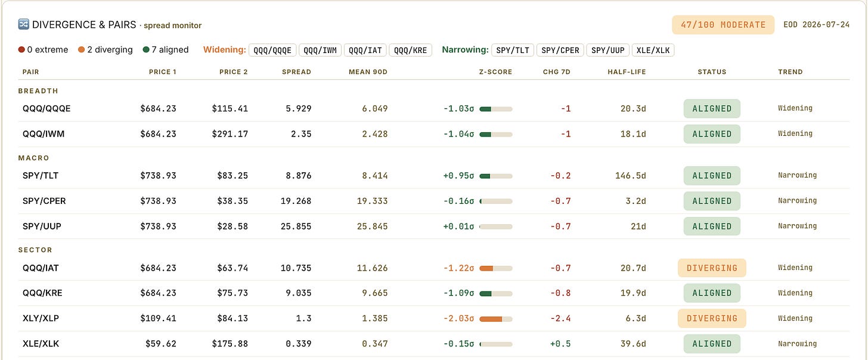Click the DIVERGING badge for QQQ/IAT
This screenshot has width=868, height=360.
pyautogui.click(x=712, y=268)
